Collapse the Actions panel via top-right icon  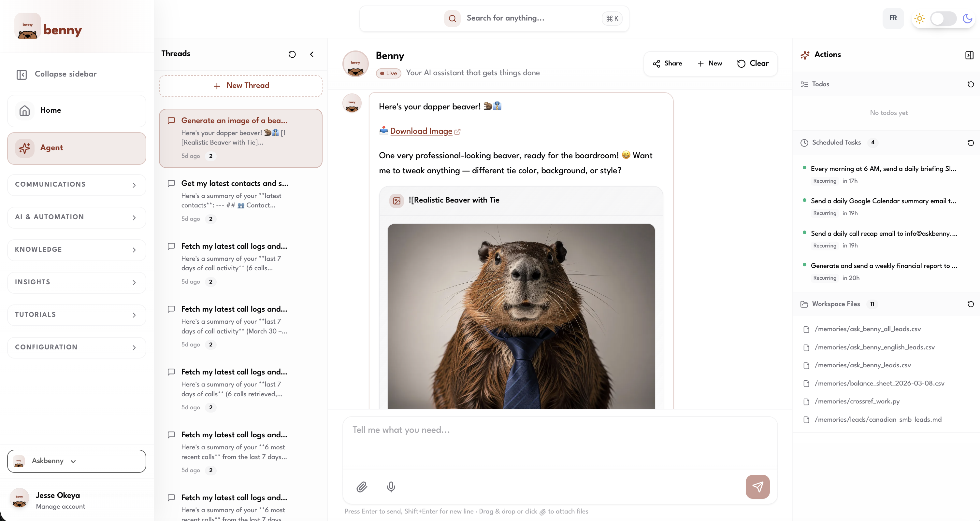969,55
